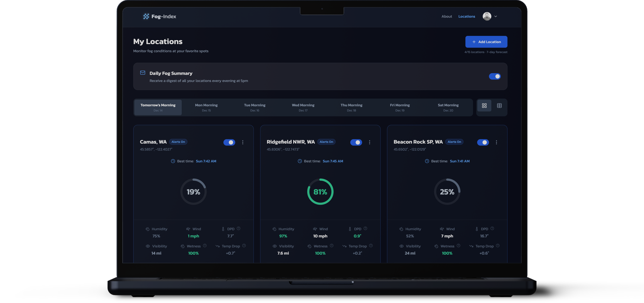Image resolution: width=644 pixels, height=303 pixels.
Task: Click Temp Drop help icon on Beacon Rock card
Action: (x=498, y=246)
